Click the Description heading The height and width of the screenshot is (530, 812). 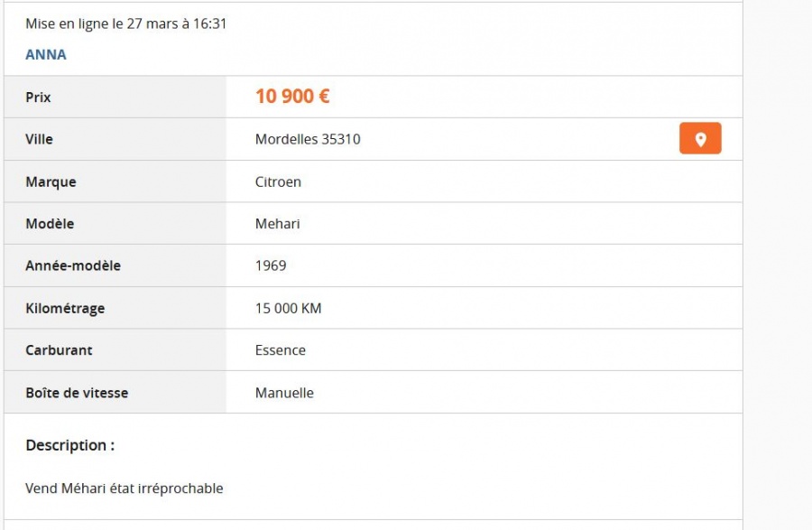[x=69, y=445]
